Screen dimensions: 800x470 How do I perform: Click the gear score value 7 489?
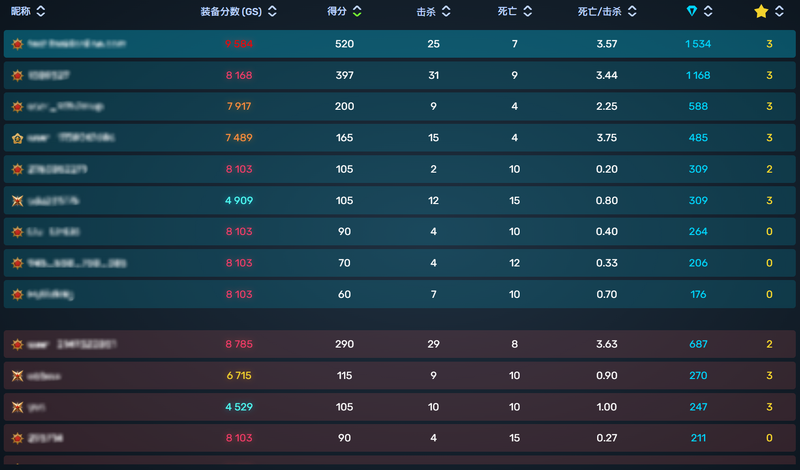[239, 138]
